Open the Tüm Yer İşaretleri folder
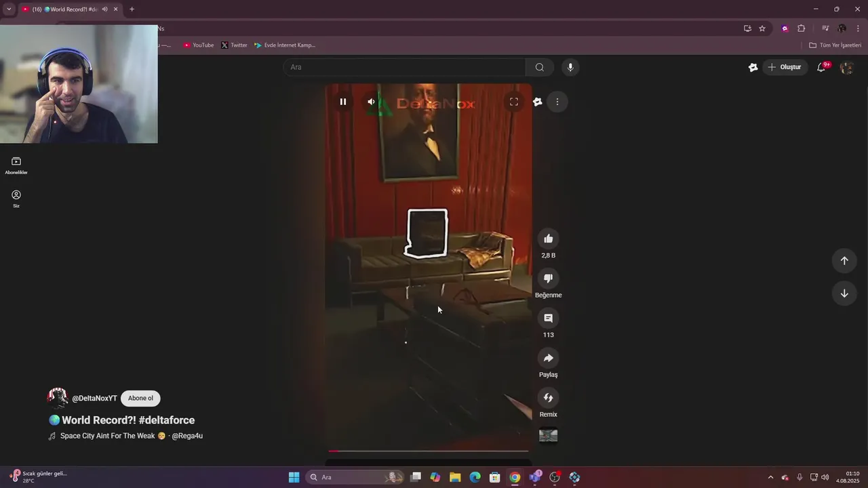The image size is (868, 488). 835,45
